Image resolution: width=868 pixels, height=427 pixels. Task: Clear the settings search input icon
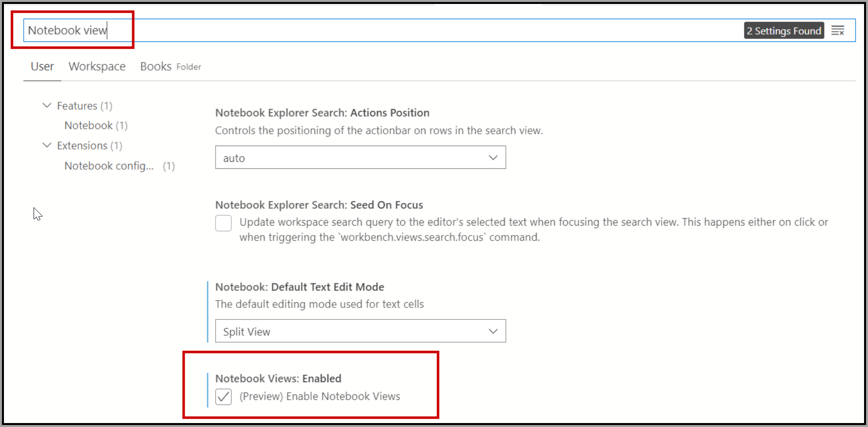pyautogui.click(x=837, y=31)
